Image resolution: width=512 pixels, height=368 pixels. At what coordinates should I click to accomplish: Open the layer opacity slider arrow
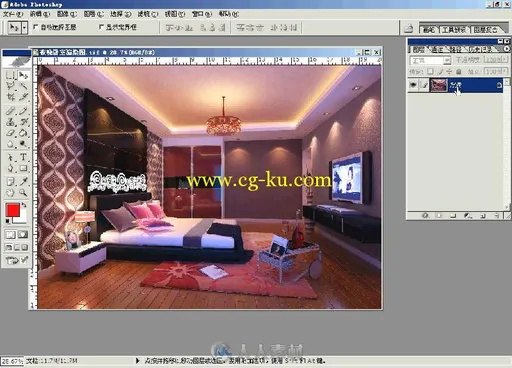click(x=505, y=60)
